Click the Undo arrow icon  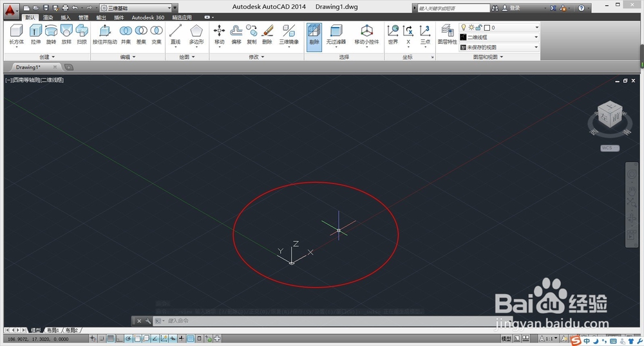(x=75, y=8)
